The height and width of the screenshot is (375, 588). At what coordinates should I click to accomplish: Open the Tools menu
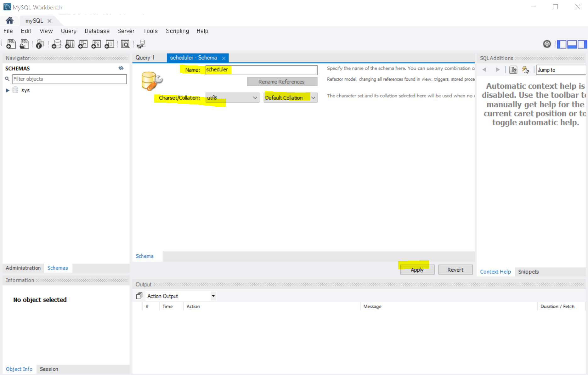point(151,31)
